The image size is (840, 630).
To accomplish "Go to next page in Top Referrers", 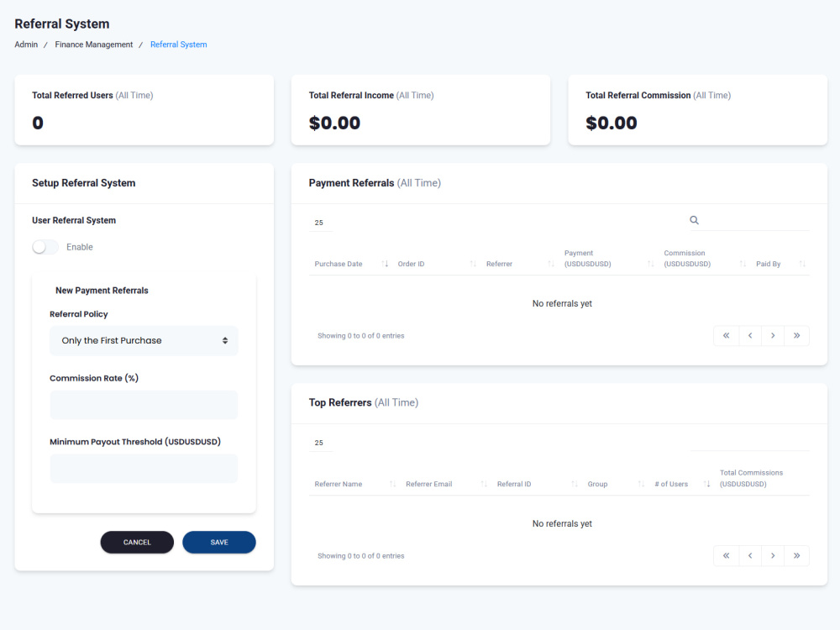I will click(773, 555).
